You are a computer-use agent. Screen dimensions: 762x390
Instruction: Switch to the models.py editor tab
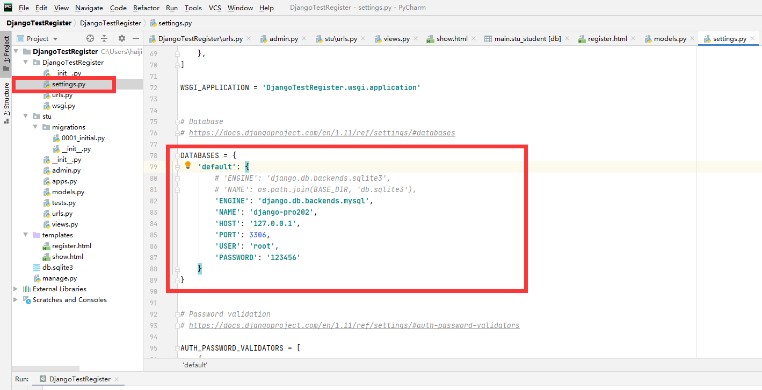coord(670,39)
